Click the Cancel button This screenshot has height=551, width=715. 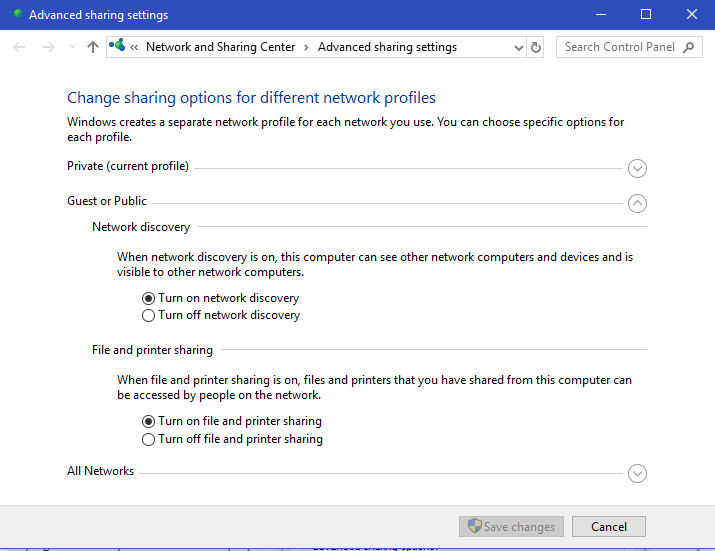[x=609, y=526]
